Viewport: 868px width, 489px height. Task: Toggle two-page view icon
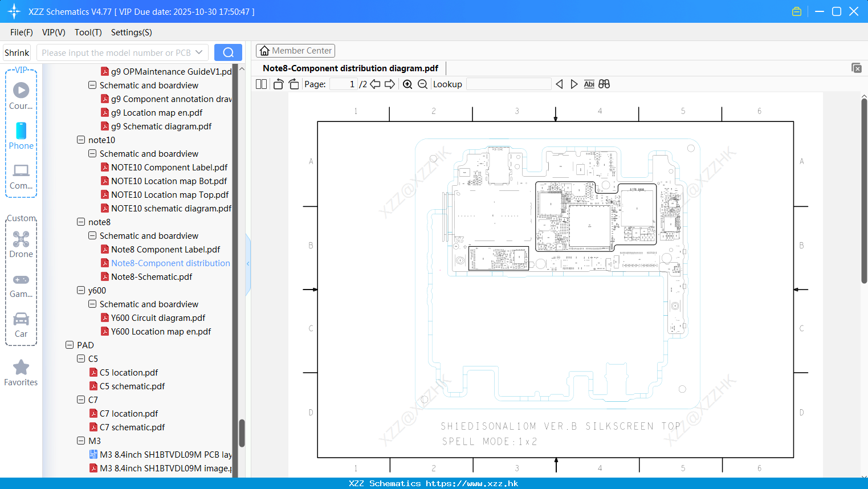tap(261, 84)
